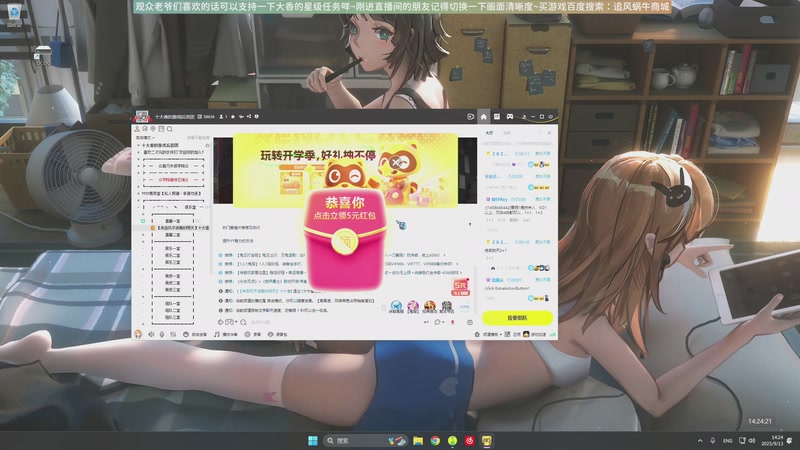The width and height of the screenshot is (800, 450).
Task: Open the 5元 red packet icon
Action: [x=460, y=287]
